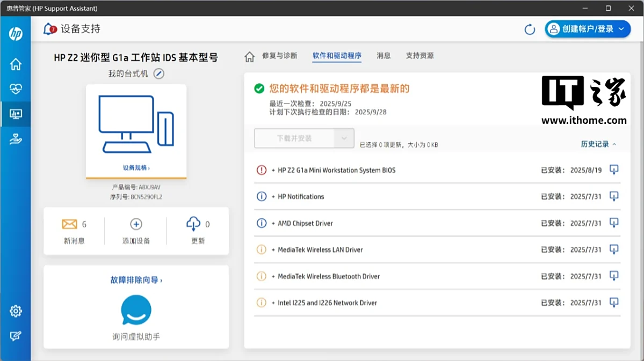Click the 询问虚拟助手 chat bubble

[136, 310]
